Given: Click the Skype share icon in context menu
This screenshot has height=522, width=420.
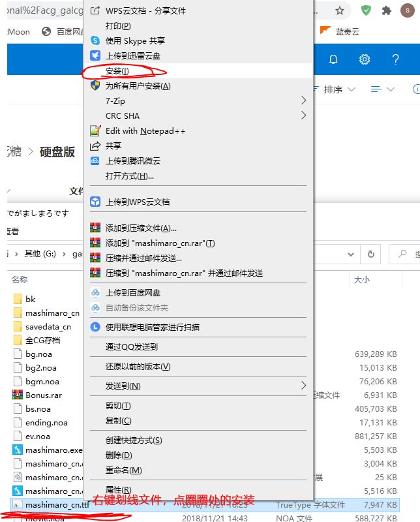Looking at the screenshot, I should coord(95,40).
